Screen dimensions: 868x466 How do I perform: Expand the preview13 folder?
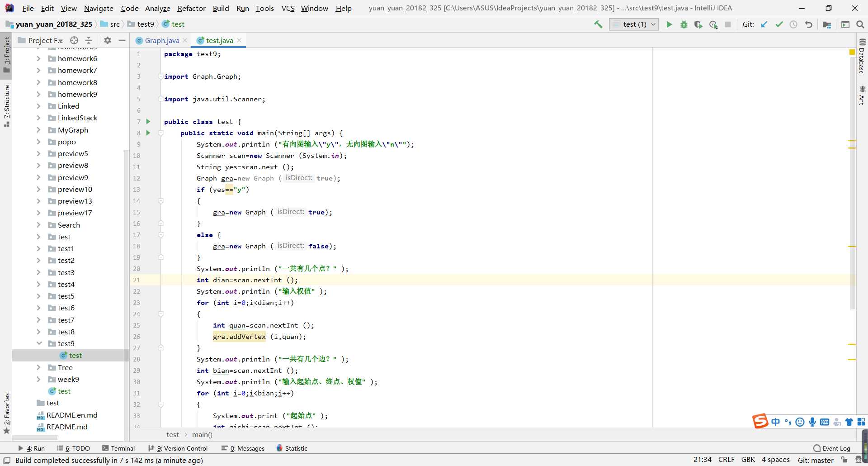coord(38,201)
